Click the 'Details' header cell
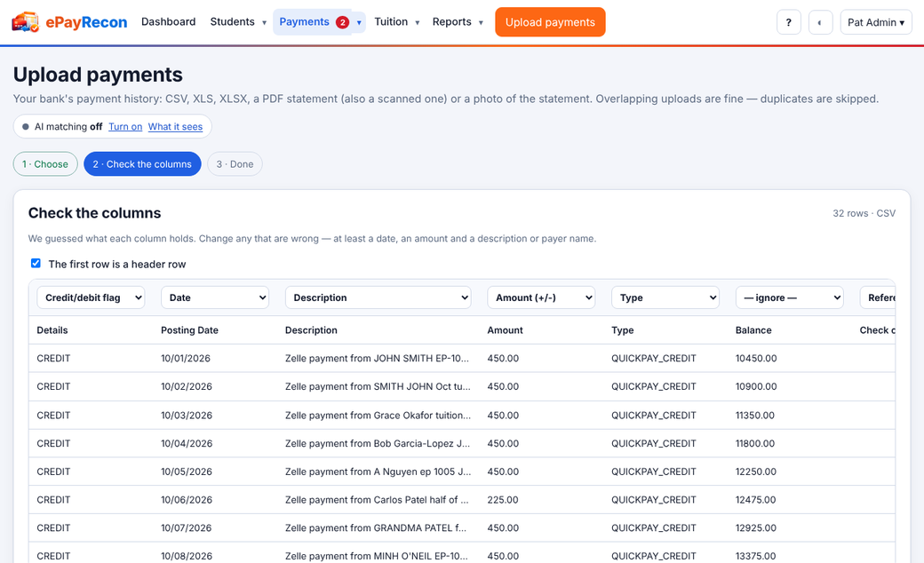Viewport: 924px width, 563px height. click(52, 330)
